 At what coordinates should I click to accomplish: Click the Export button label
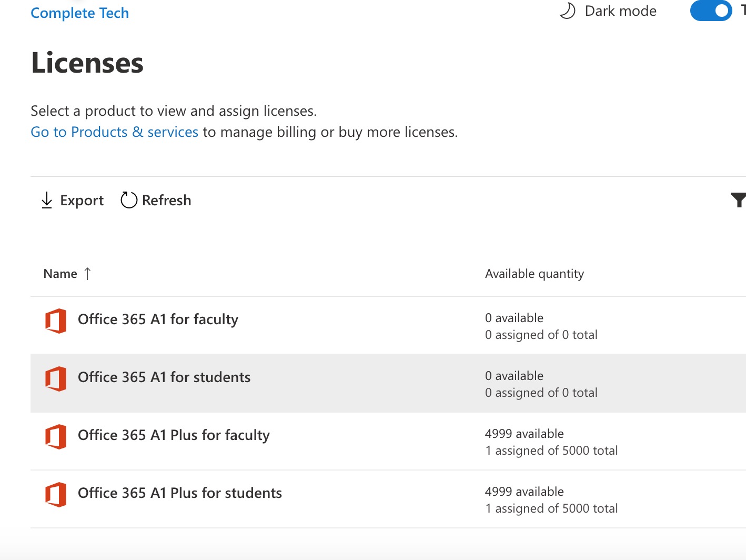coord(82,200)
